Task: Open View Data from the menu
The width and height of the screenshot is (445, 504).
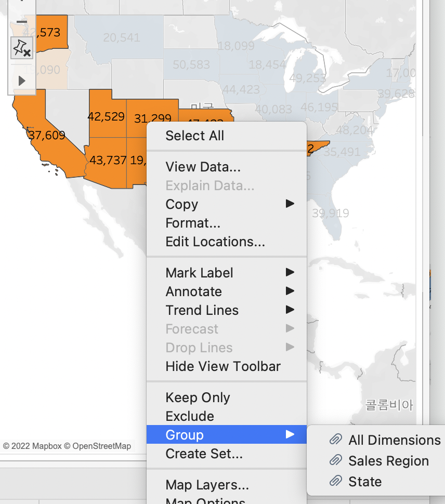Action: click(x=203, y=167)
